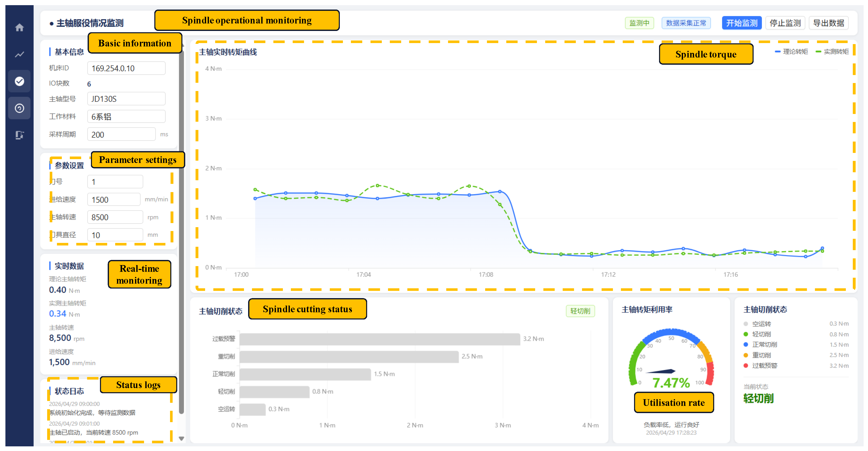Open the circular gauge sidebar icon
Image resolution: width=868 pixels, height=451 pixels.
(x=20, y=108)
